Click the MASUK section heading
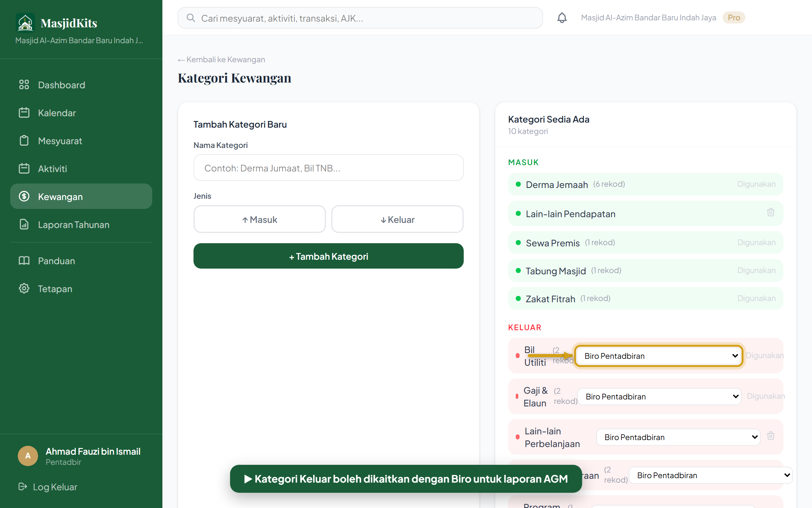Viewport: 812px width, 508px height. (523, 162)
